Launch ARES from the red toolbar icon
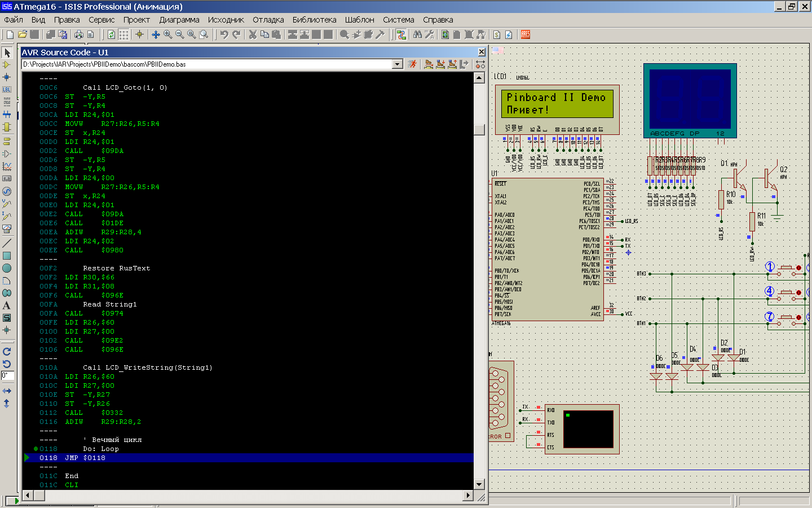The width and height of the screenshot is (812, 508). tap(526, 34)
